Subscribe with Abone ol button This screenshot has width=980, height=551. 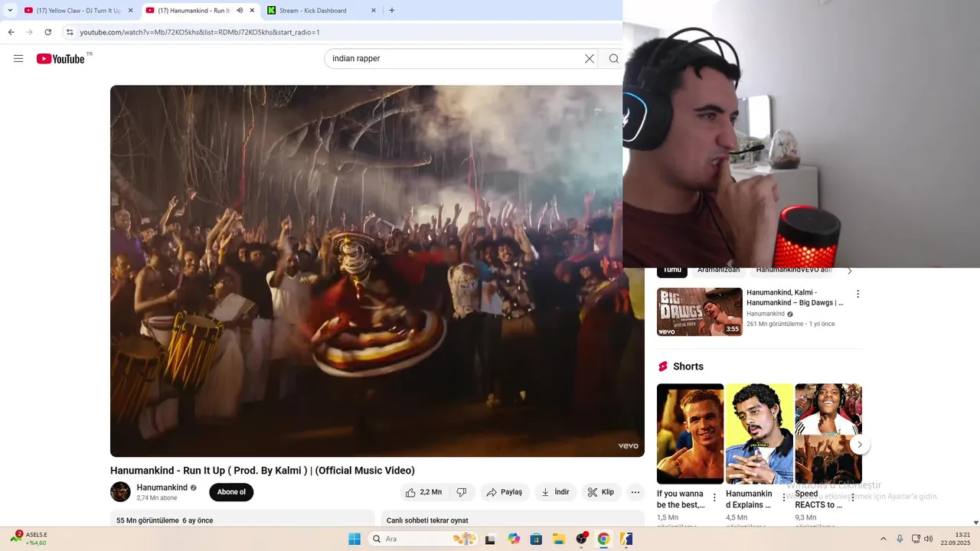(x=231, y=492)
